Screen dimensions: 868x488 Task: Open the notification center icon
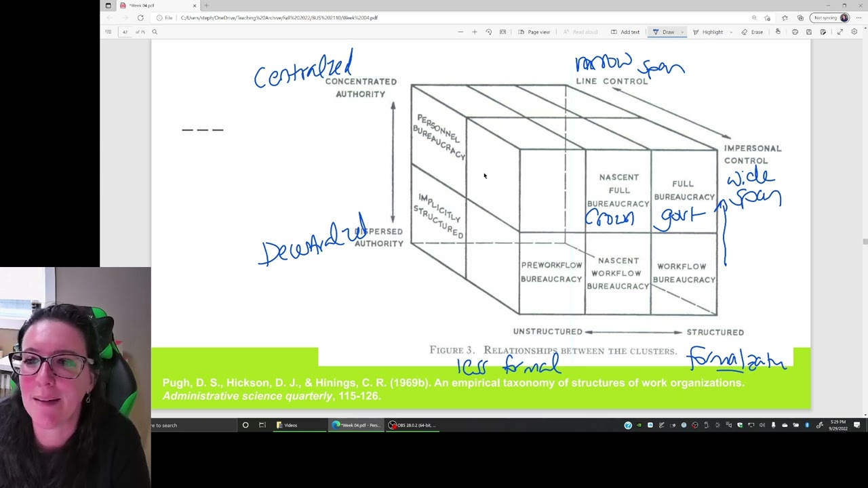coord(857,425)
